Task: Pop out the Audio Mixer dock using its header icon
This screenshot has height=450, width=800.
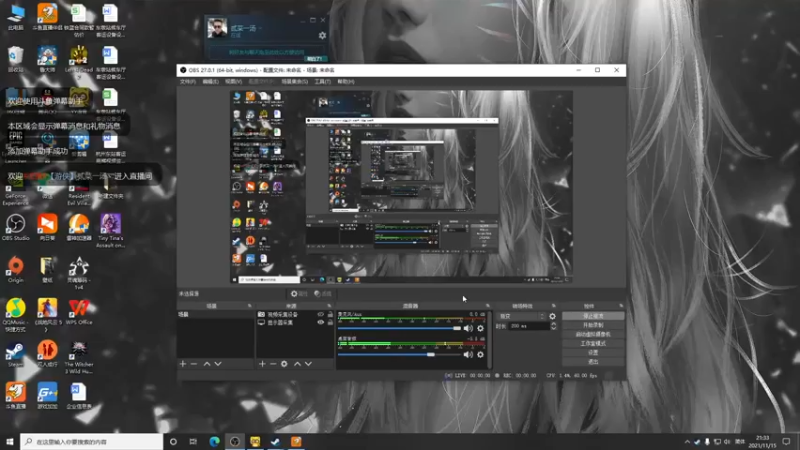Action: [487, 306]
